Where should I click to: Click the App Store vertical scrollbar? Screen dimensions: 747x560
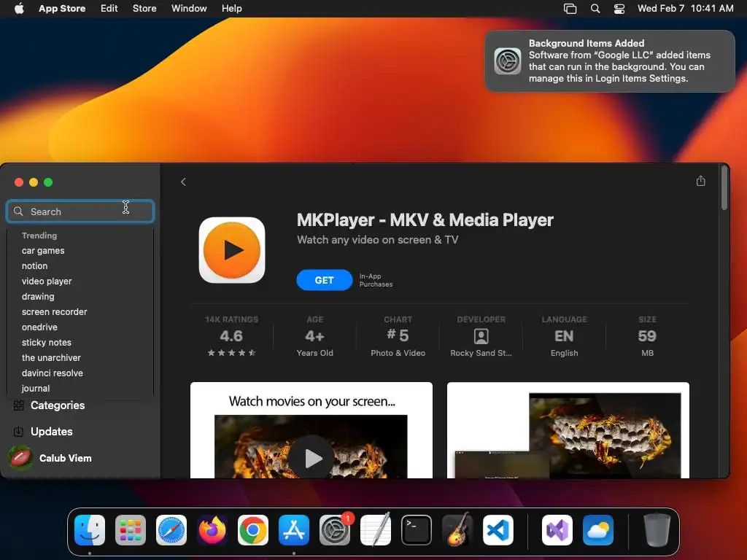(724, 188)
